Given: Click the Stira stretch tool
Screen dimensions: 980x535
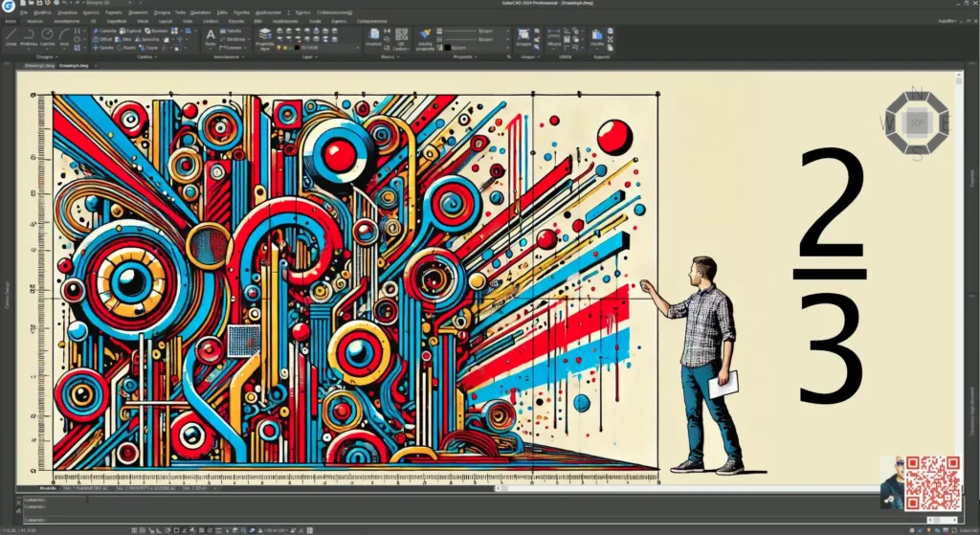Looking at the screenshot, I should (x=124, y=39).
